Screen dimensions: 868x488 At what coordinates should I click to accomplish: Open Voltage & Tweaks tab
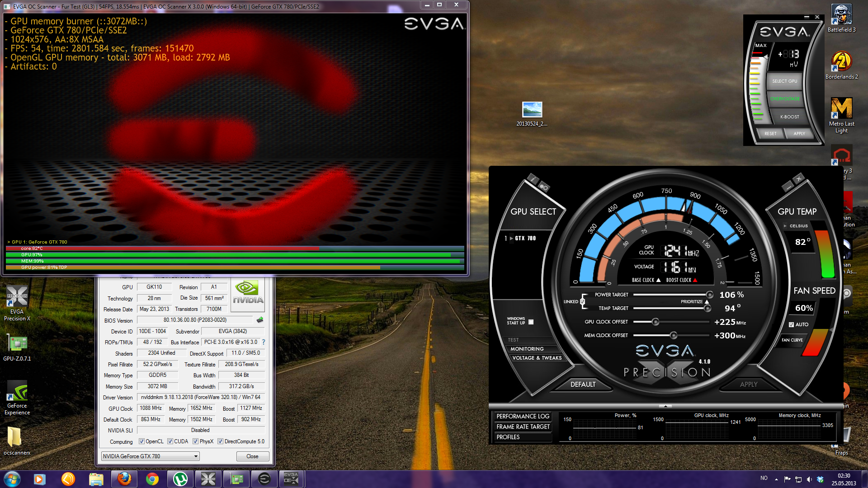pyautogui.click(x=537, y=358)
